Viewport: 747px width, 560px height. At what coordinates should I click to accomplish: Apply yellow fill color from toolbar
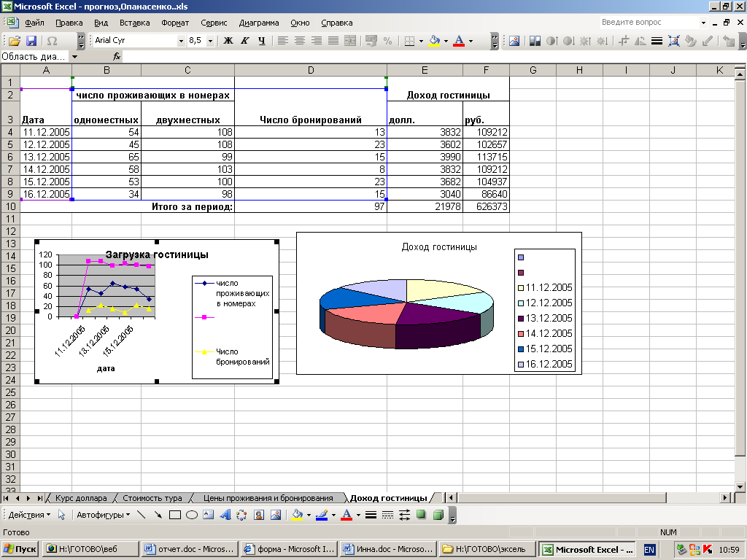(434, 41)
